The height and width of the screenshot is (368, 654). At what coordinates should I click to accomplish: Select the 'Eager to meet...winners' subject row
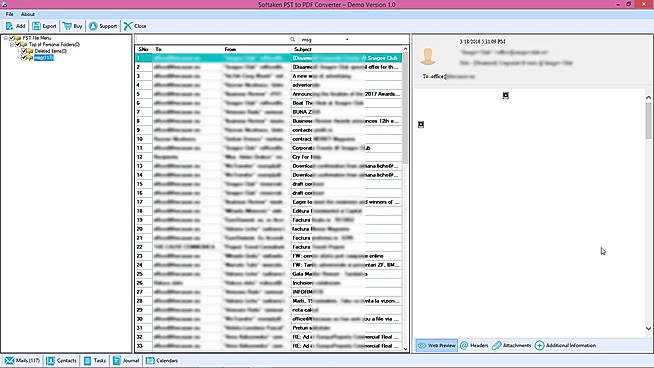(x=269, y=202)
